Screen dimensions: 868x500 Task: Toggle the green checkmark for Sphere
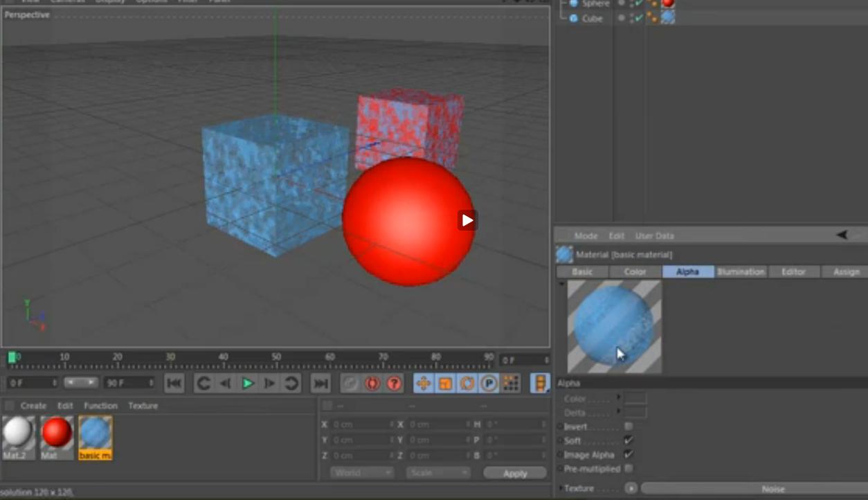(639, 3)
